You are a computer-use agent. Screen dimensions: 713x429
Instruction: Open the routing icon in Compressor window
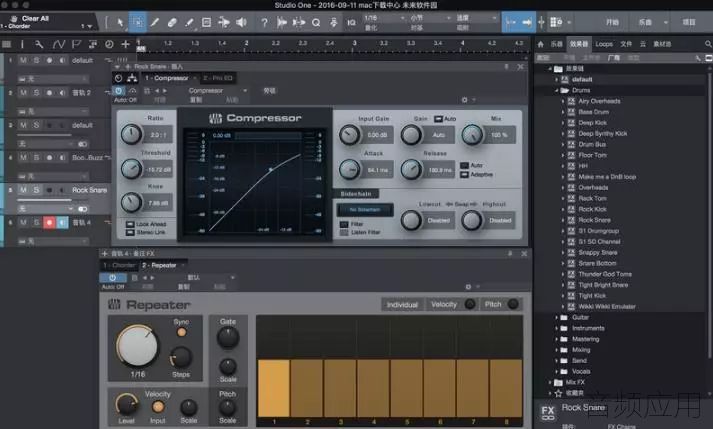(x=132, y=78)
